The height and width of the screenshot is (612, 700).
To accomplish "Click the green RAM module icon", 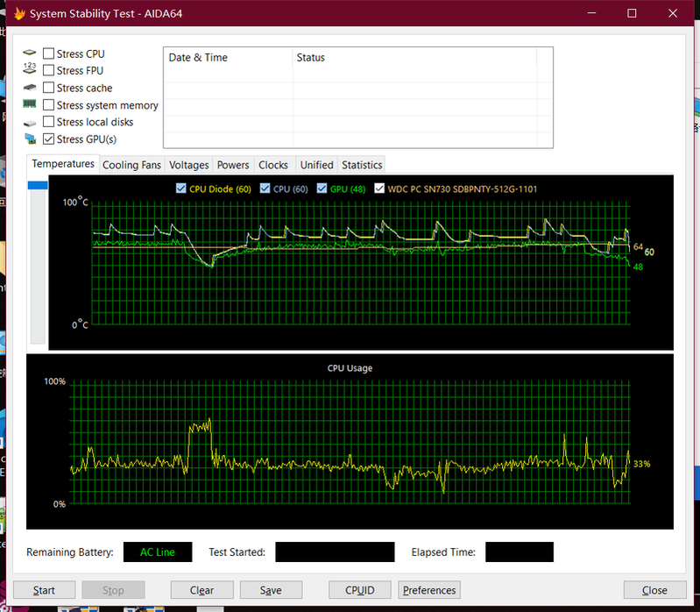I will 30,105.
